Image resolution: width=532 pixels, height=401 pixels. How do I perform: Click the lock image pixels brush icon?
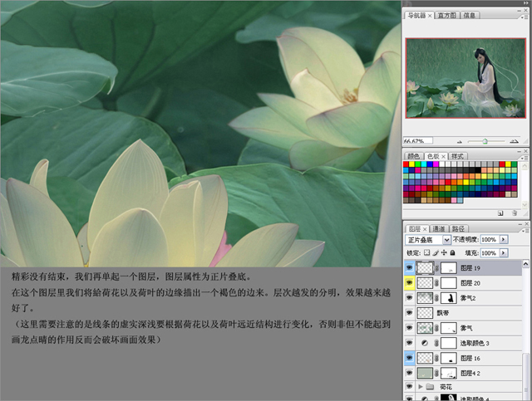point(436,253)
